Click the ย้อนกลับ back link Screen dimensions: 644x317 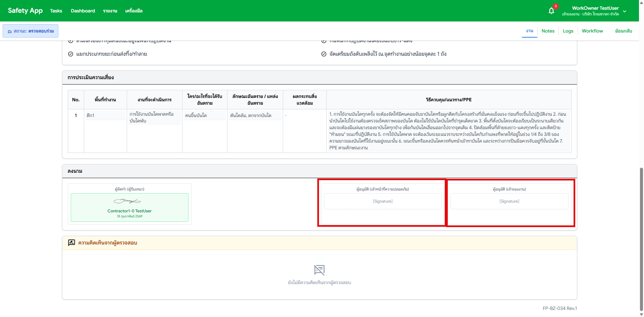point(623,31)
